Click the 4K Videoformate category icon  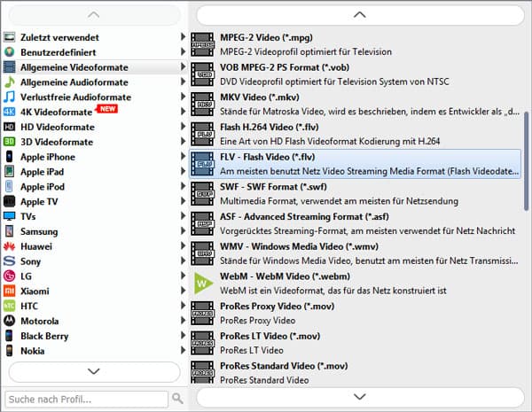pos(10,113)
